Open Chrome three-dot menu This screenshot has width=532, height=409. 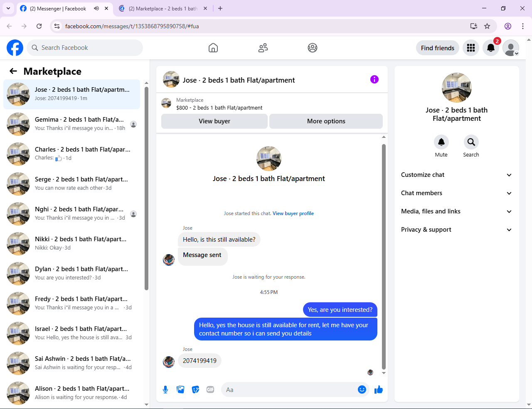click(x=523, y=26)
